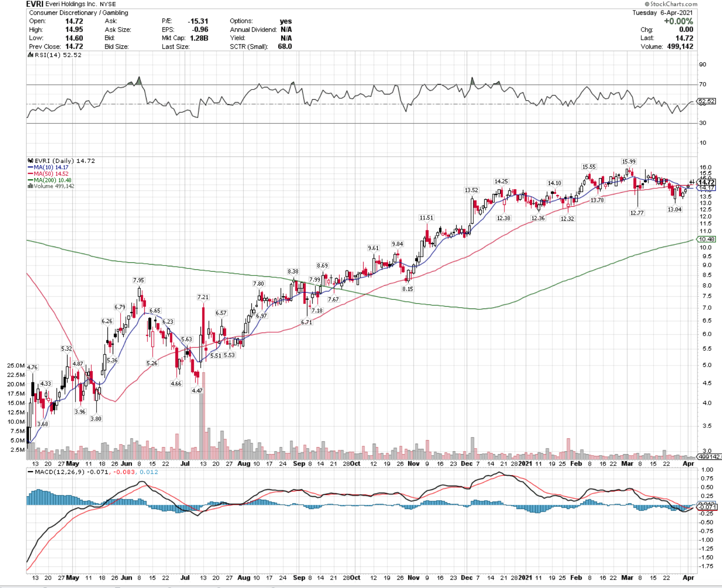This screenshot has width=722, height=588.
Task: Click the P/E value -15.31
Action: [x=198, y=21]
